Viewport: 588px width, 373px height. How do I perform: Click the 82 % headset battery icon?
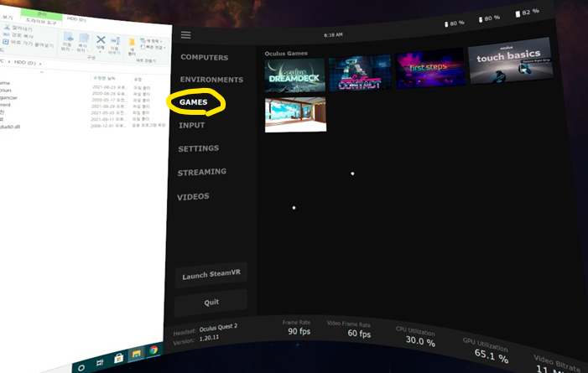coord(518,14)
